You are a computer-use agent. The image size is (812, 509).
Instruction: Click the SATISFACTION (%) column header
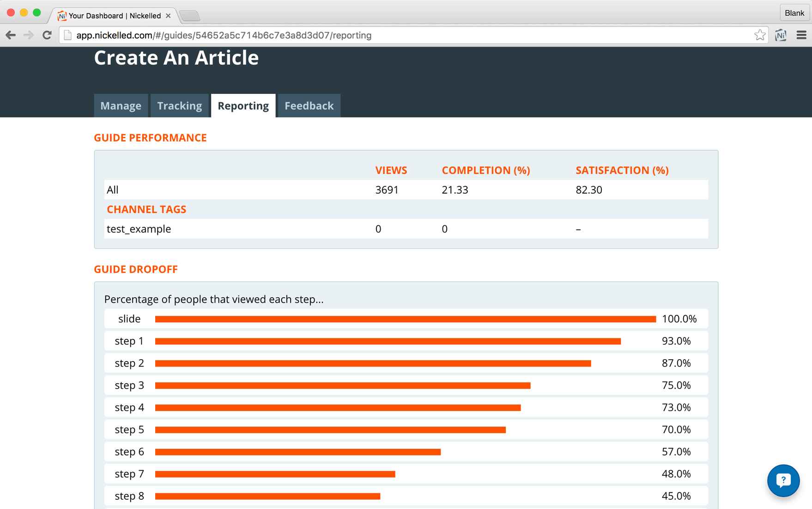pyautogui.click(x=622, y=171)
